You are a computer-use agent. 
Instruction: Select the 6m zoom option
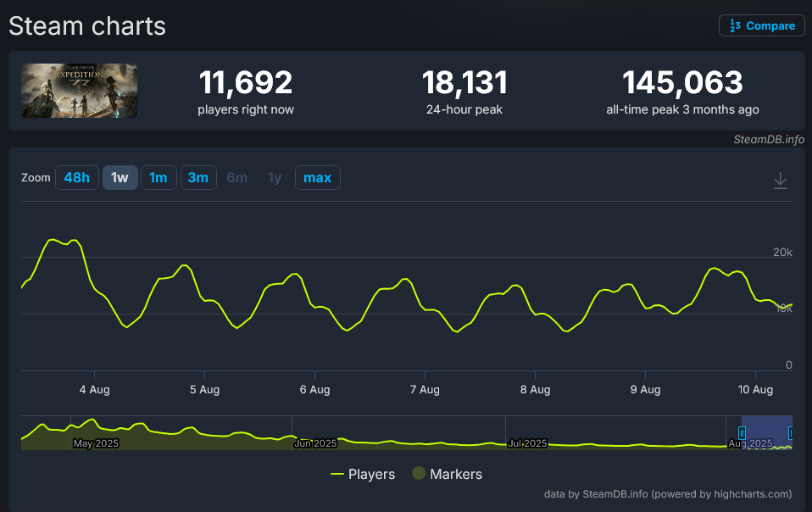tap(237, 177)
